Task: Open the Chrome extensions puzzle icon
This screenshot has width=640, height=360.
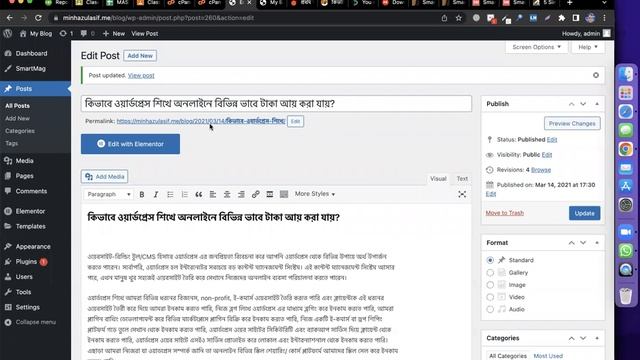Action: pos(562,18)
